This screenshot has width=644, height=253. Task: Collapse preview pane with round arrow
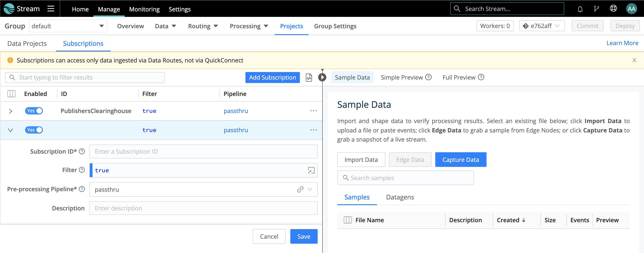[322, 77]
